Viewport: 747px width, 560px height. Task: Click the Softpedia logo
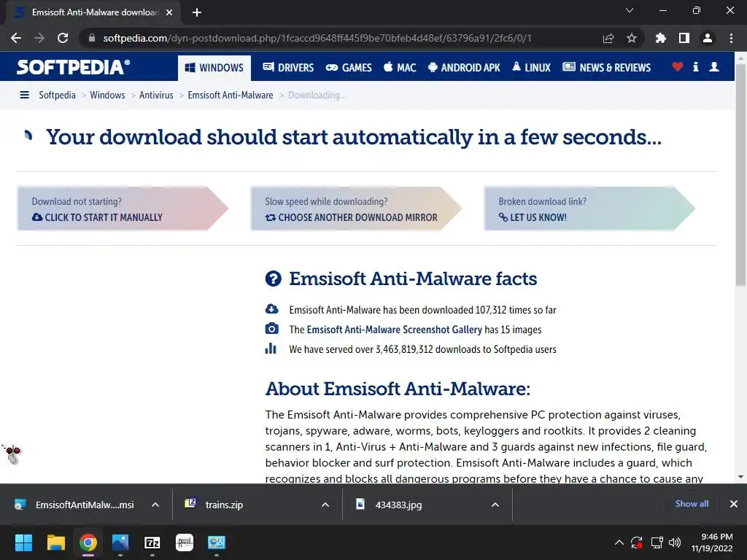(x=74, y=67)
